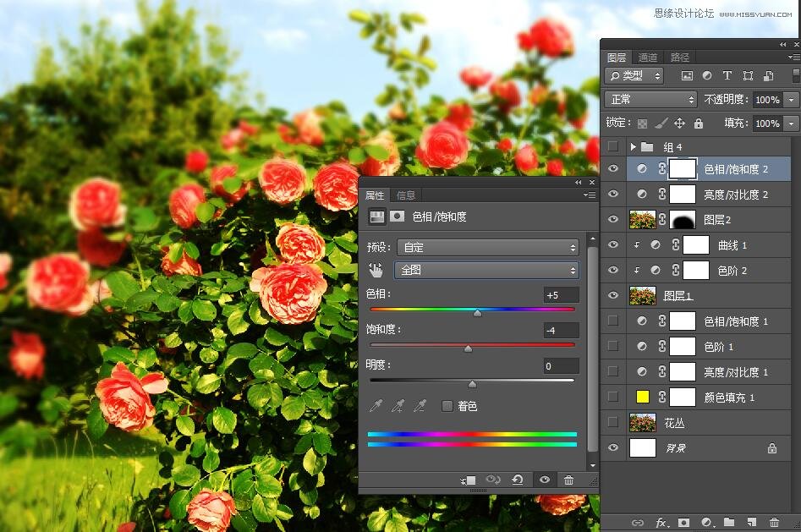This screenshot has width=801, height=532.
Task: Open the 全图 channel range dropdown
Action: click(x=486, y=271)
